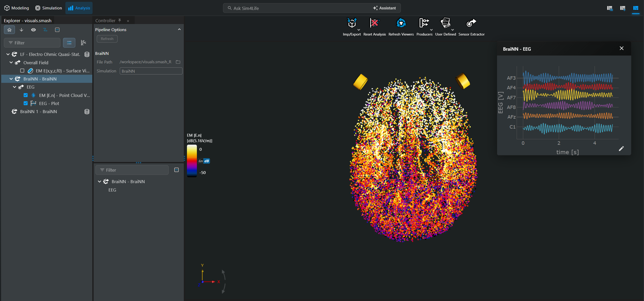Open the Producers tool
Viewport: 644px width, 301px height.
click(x=424, y=27)
